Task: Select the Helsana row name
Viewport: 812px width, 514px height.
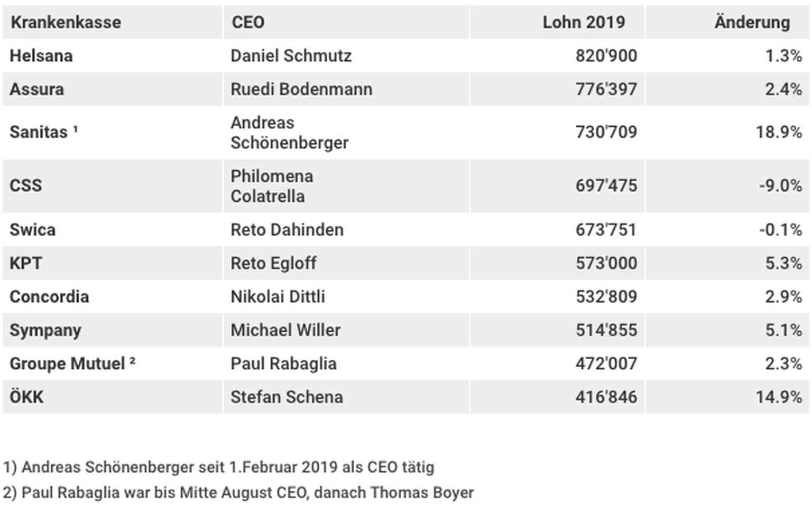Action: [41, 55]
